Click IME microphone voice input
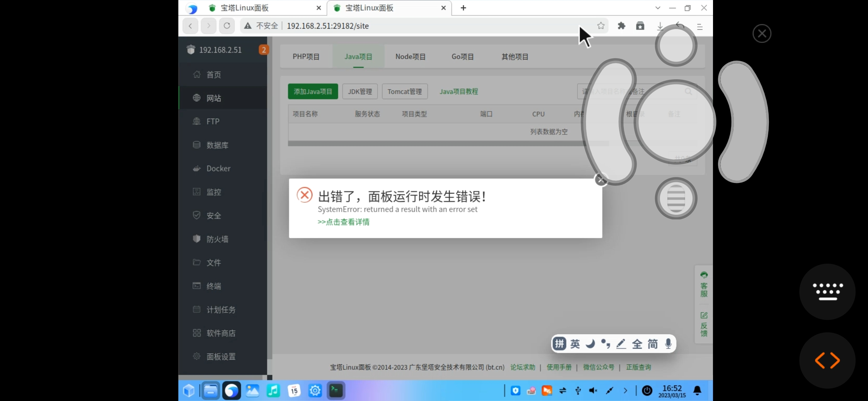The image size is (868, 401). point(668,344)
